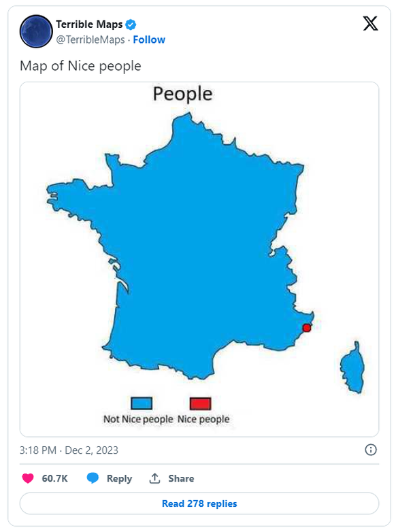Click the Terrible Maps profile avatar
Viewport: 396px width, 532px height.
(x=36, y=31)
